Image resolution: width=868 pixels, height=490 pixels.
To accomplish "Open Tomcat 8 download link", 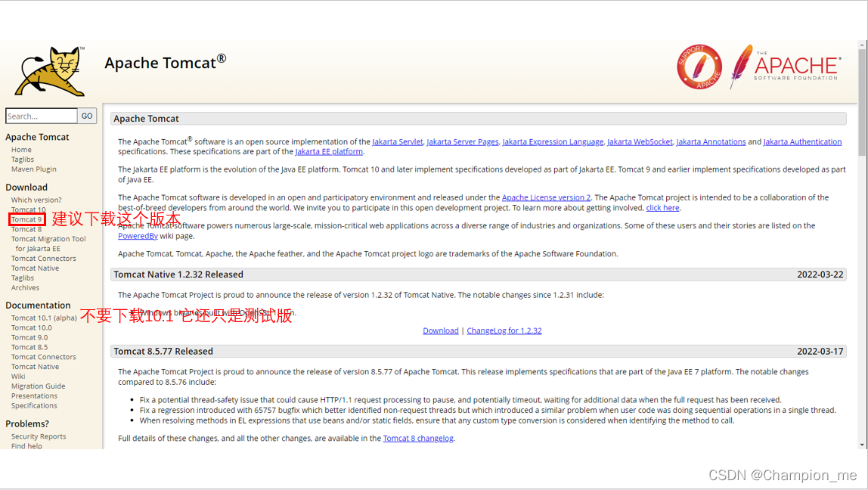I will pyautogui.click(x=26, y=229).
